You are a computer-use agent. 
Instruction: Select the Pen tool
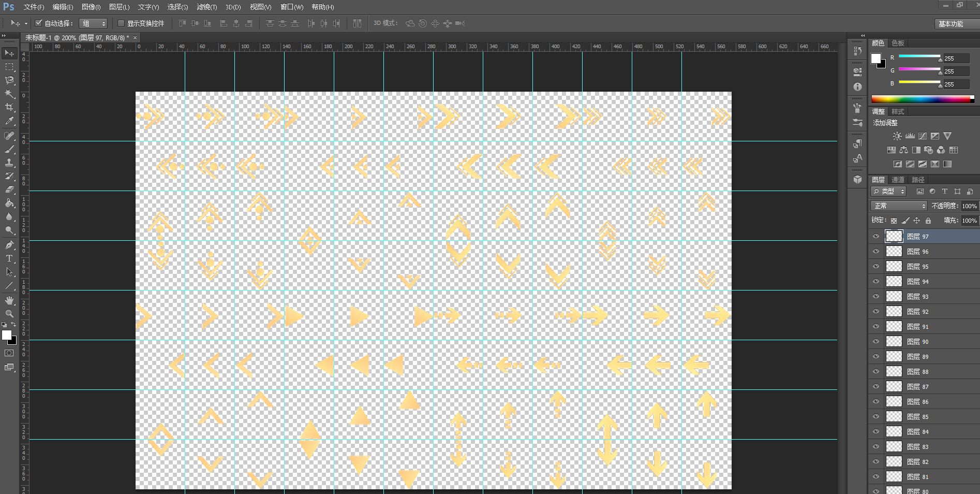(x=9, y=245)
